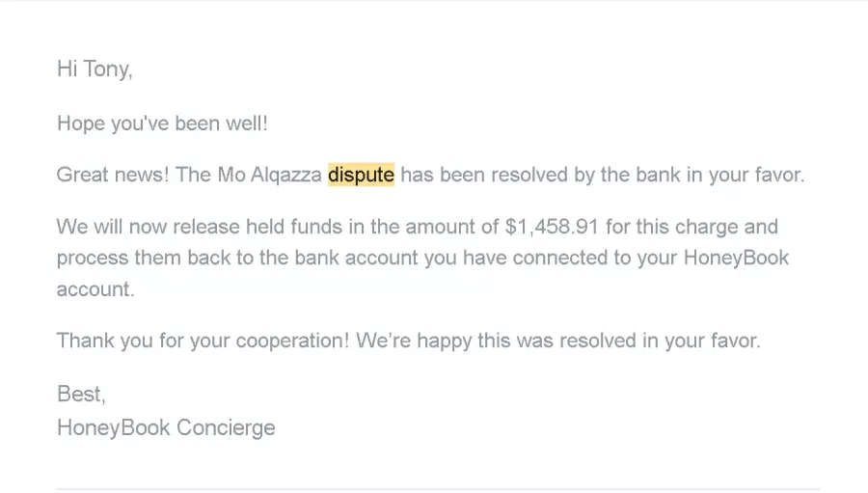This screenshot has height=493, width=868.
Task: Click "HoneyBook" within the funds paragraph
Action: 736,258
